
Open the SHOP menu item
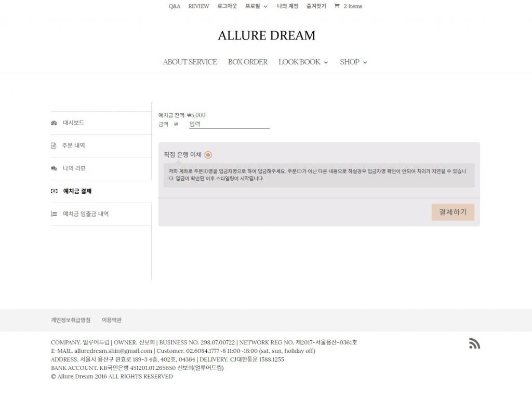click(x=350, y=62)
